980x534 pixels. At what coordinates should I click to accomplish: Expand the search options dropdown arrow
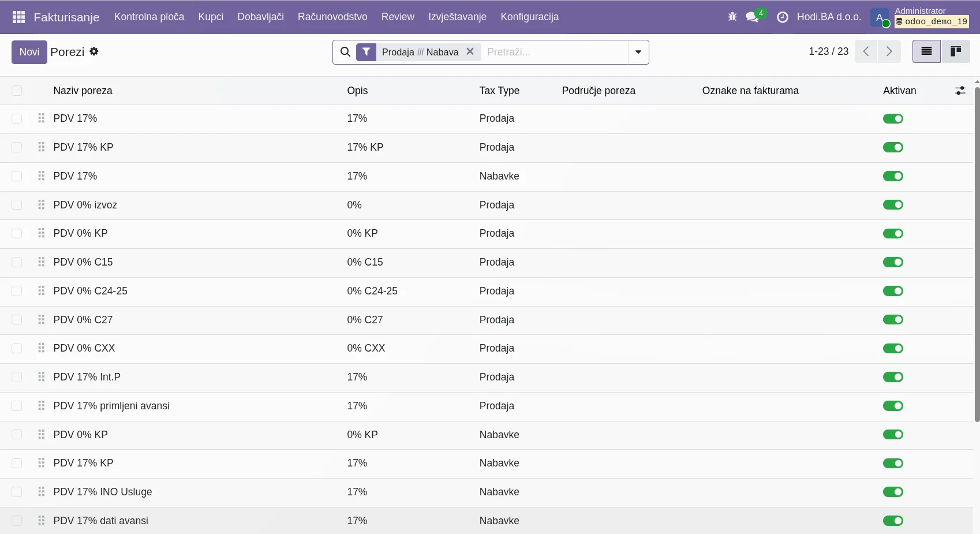[638, 52]
